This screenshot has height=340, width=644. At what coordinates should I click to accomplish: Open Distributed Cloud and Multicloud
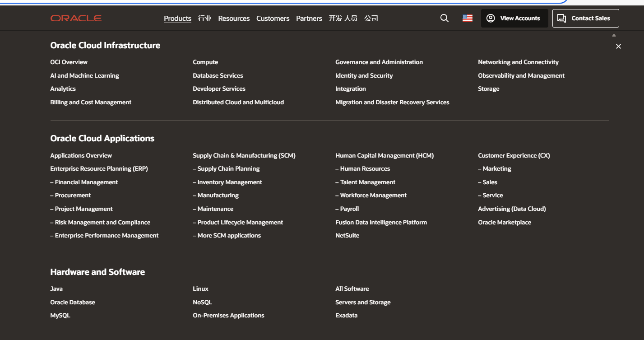click(x=238, y=102)
